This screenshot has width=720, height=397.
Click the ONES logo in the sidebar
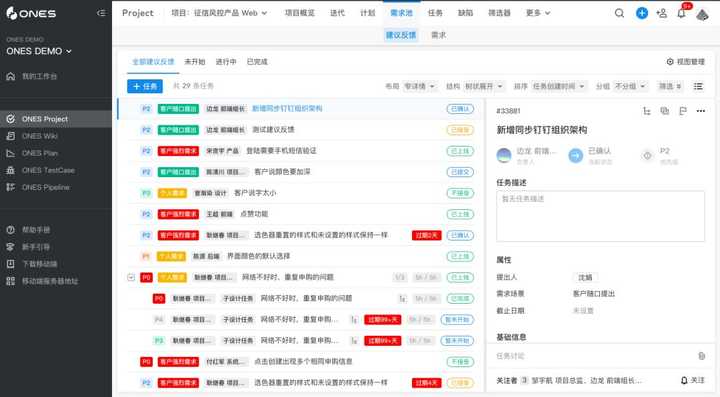coord(31,13)
